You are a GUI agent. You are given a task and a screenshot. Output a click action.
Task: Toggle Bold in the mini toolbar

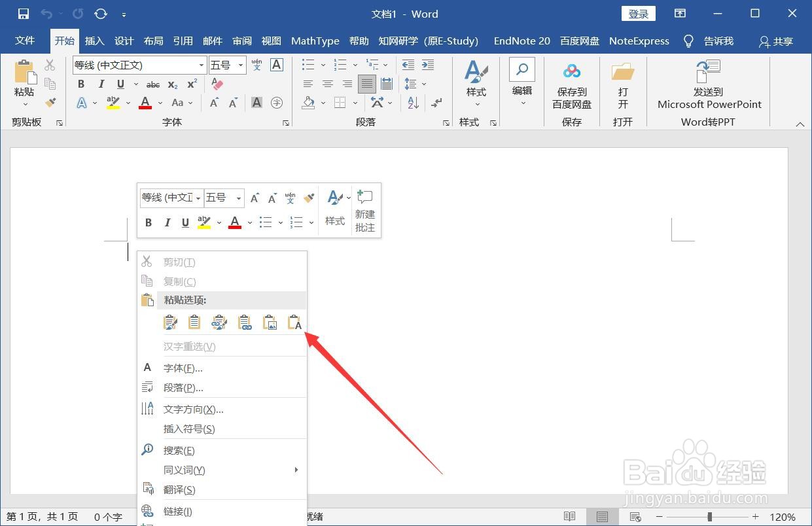pos(149,222)
